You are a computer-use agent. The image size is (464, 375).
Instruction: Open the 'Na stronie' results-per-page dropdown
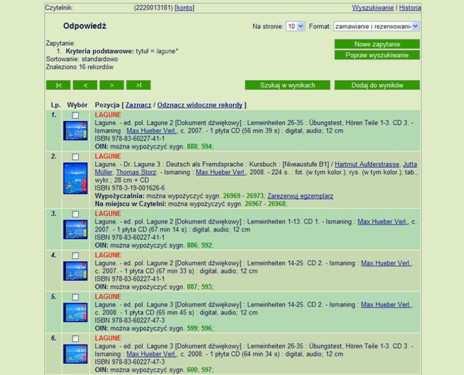pos(295,26)
